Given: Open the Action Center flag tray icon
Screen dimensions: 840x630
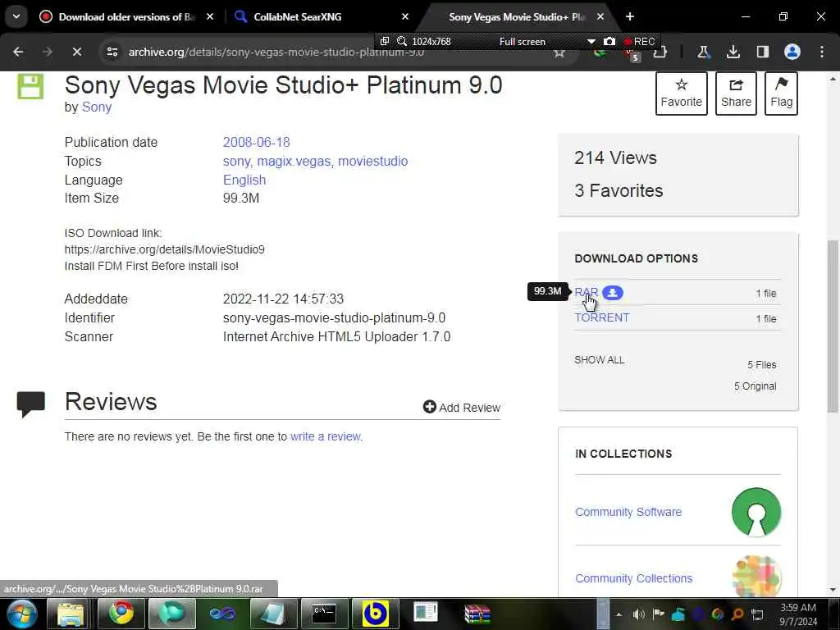Looking at the screenshot, I should pos(658,614).
